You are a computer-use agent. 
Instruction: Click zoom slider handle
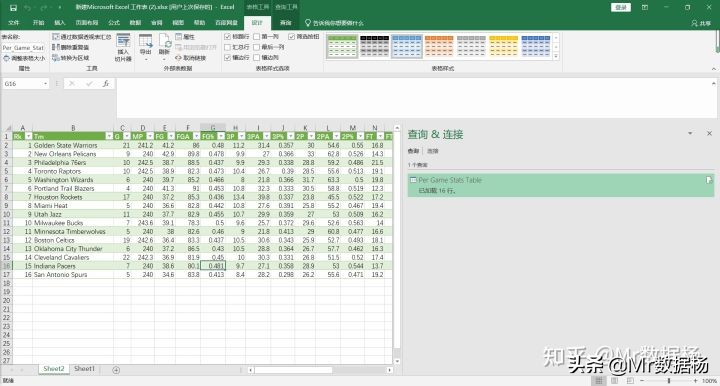click(x=669, y=381)
